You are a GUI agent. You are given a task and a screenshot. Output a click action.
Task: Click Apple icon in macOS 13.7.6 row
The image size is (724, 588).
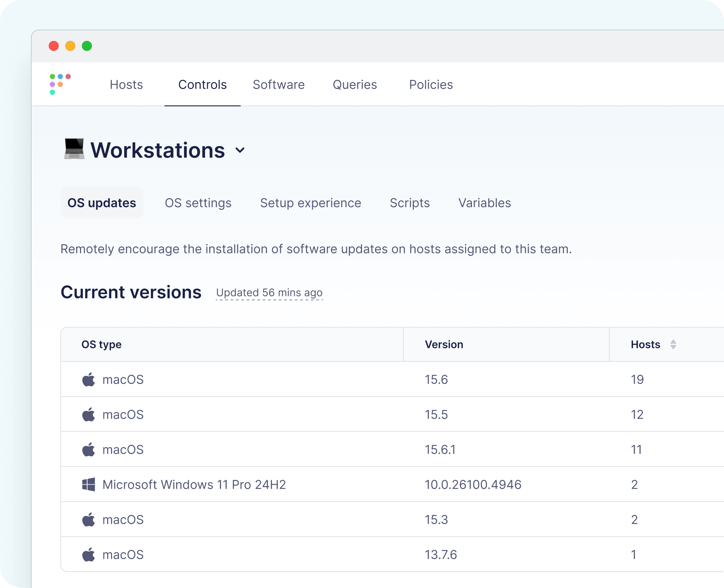click(89, 555)
